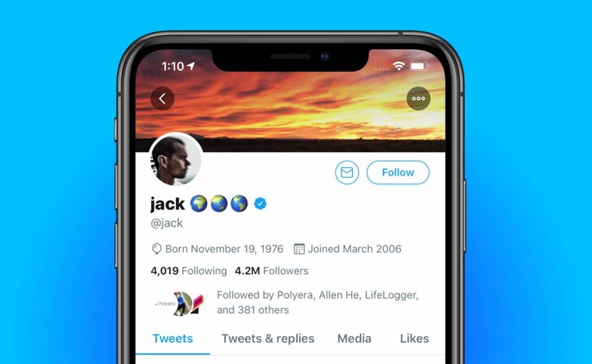
Task: Open the three-dot more options menu
Action: [x=418, y=99]
